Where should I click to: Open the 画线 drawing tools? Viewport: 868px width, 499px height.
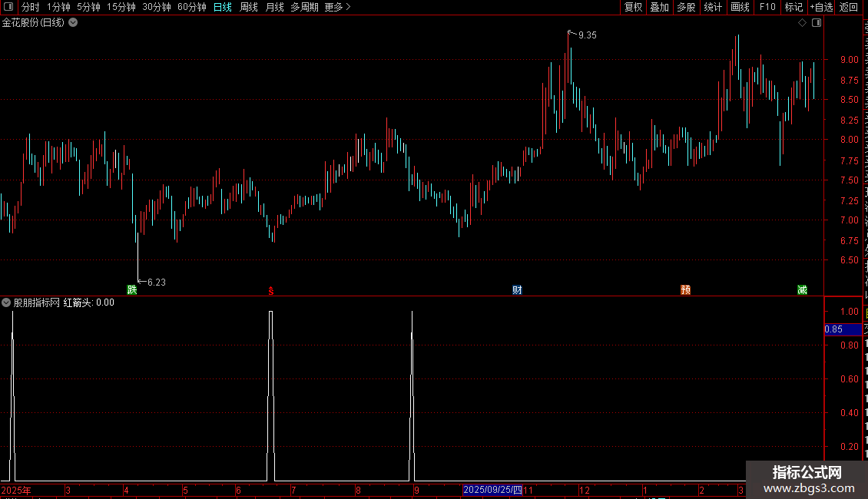(740, 7)
